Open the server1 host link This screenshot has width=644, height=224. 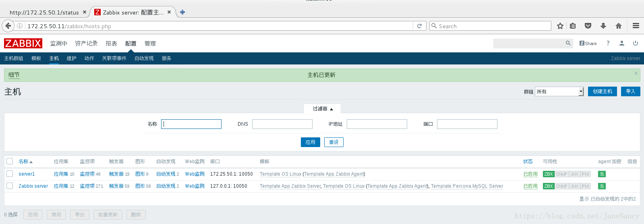click(x=27, y=174)
